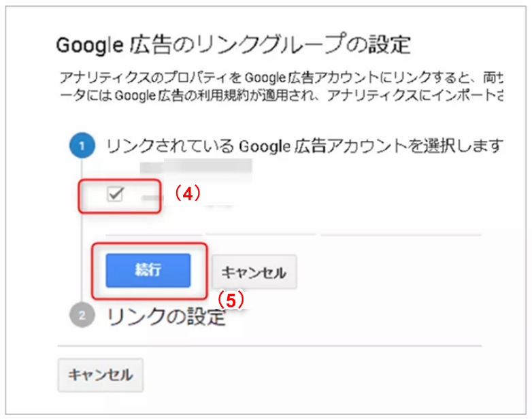The height and width of the screenshot is (419, 532).
Task: Click the divider line above the 続行 button
Action: [293, 235]
